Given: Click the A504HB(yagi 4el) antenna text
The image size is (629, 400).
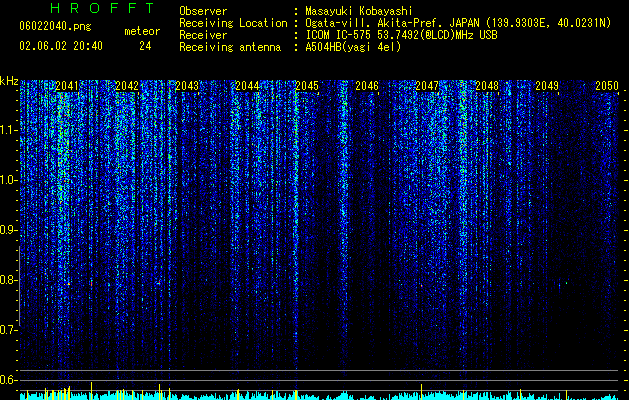Looking at the screenshot, I should 353,47.
